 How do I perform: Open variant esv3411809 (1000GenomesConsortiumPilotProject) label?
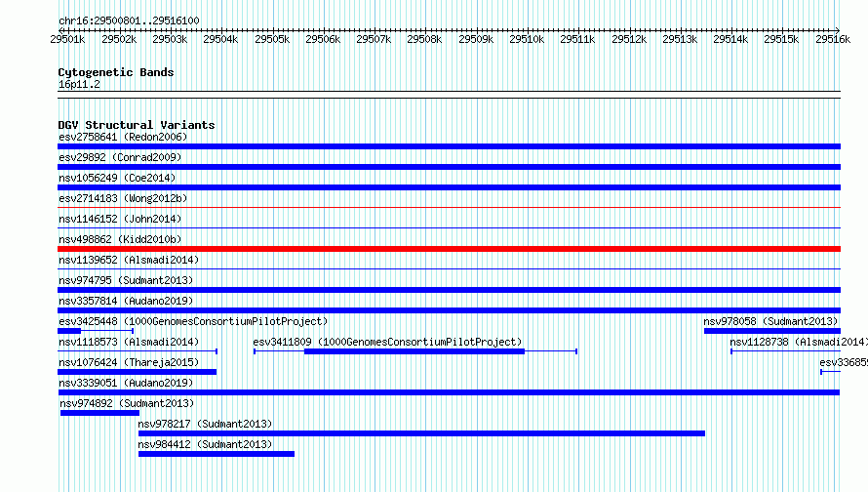click(387, 342)
